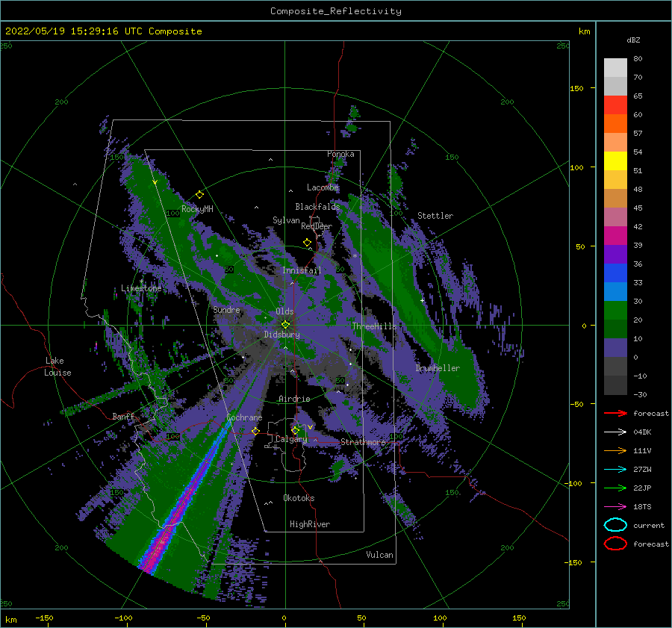
Task: Click the white 04DK arrow legend icon
Action: coord(615,432)
